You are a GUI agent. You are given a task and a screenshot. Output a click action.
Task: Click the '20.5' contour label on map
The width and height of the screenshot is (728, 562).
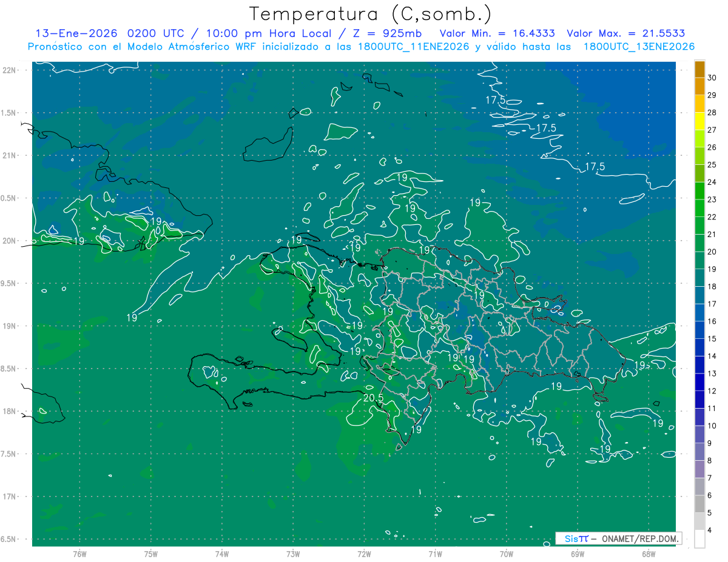click(x=373, y=398)
